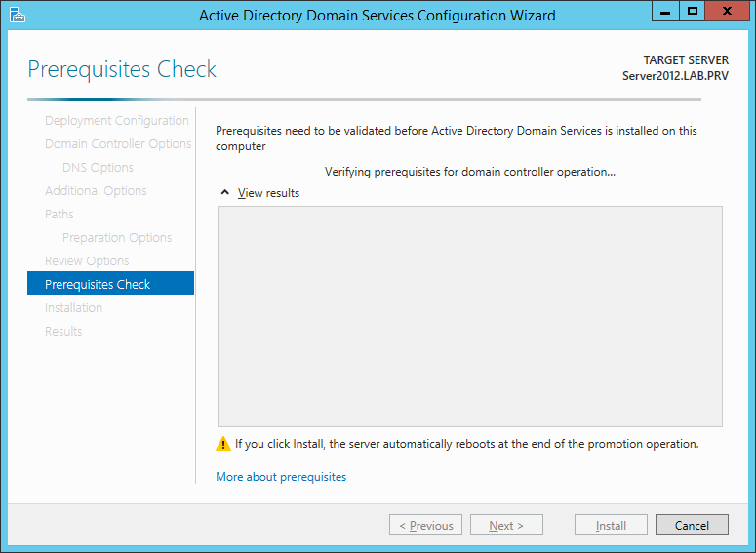Image resolution: width=756 pixels, height=553 pixels.
Task: Go to Next page button
Action: [506, 525]
